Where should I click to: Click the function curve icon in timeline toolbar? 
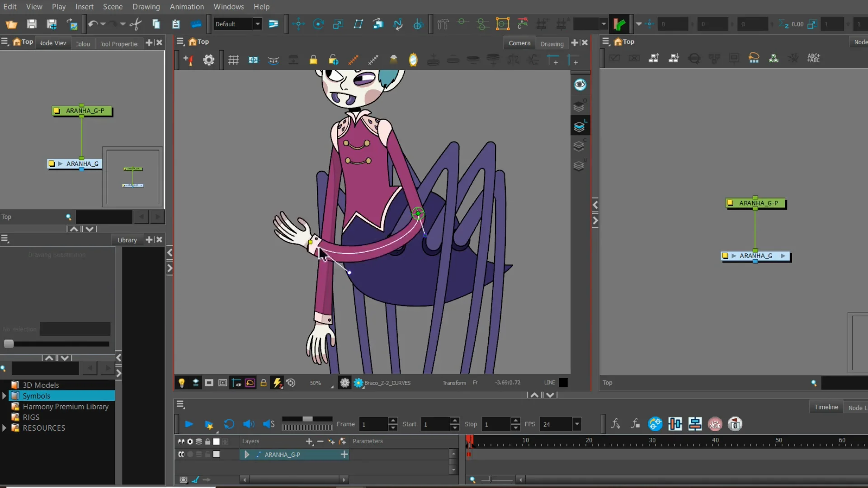[x=615, y=424]
